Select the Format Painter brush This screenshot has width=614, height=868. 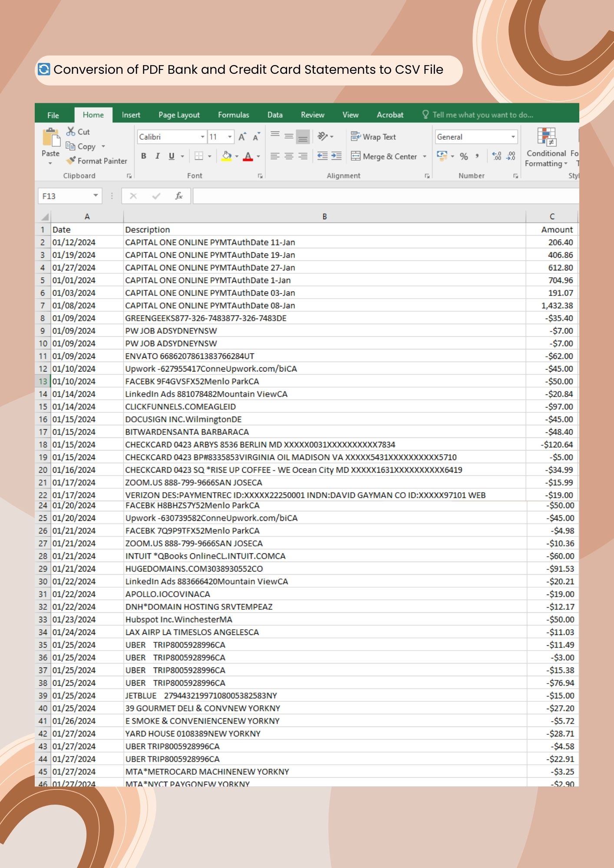tap(71, 161)
